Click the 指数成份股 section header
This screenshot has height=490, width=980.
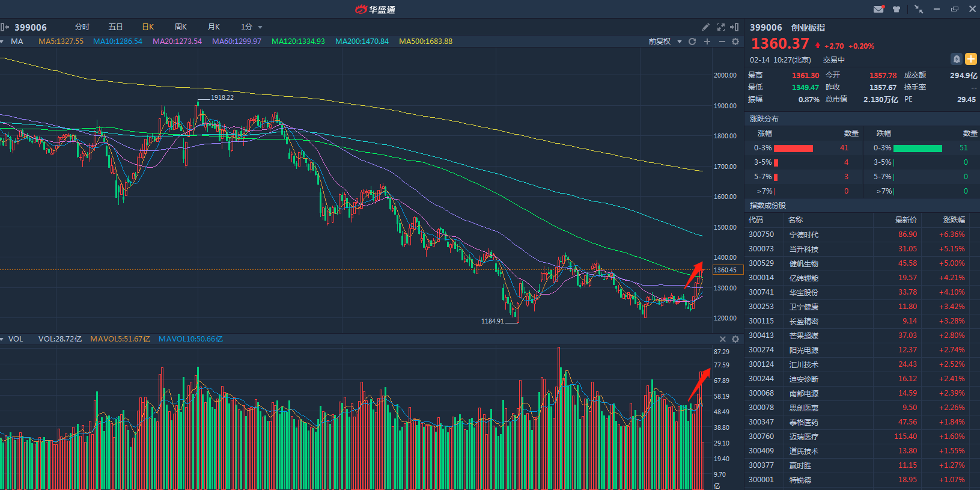(768, 206)
